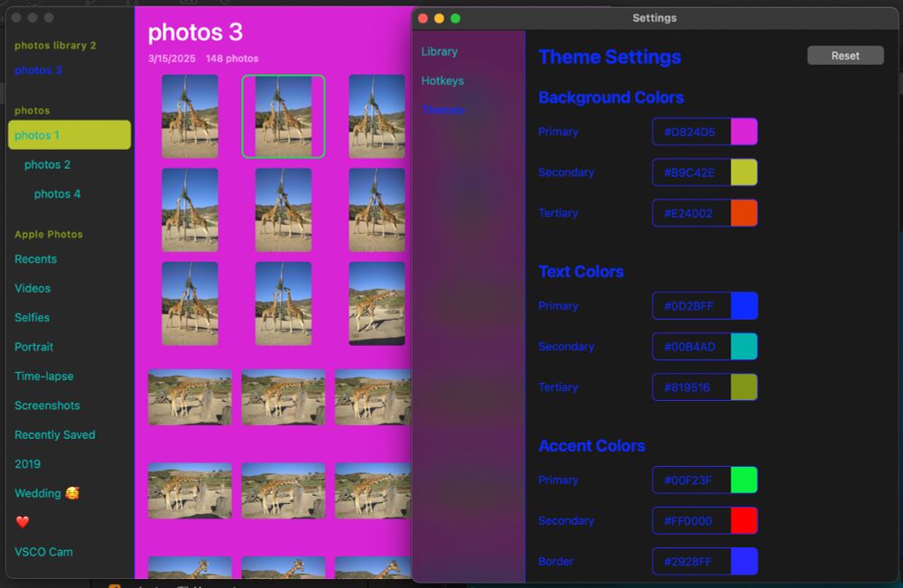The height and width of the screenshot is (588, 903).
Task: Select photos 4 in the sidebar
Action: [57, 194]
